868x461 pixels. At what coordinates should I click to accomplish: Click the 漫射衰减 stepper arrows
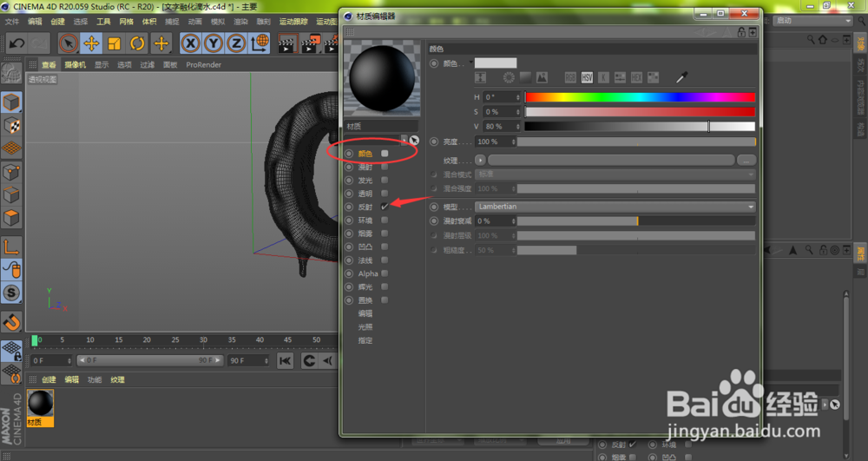513,221
